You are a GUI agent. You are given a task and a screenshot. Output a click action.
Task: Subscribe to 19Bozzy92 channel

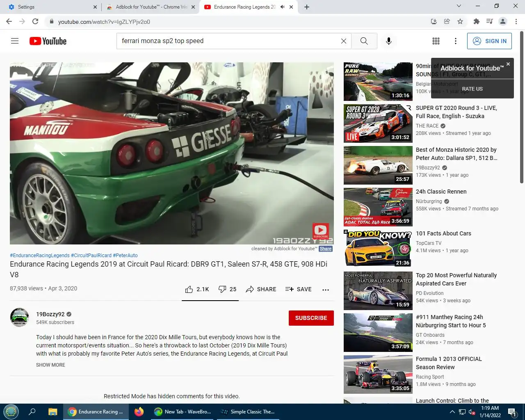[x=311, y=318]
